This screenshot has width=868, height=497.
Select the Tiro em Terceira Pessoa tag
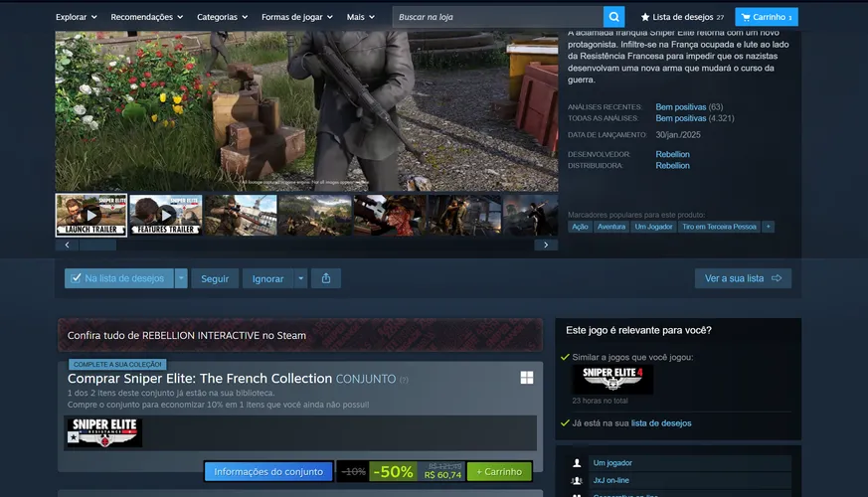(x=719, y=227)
